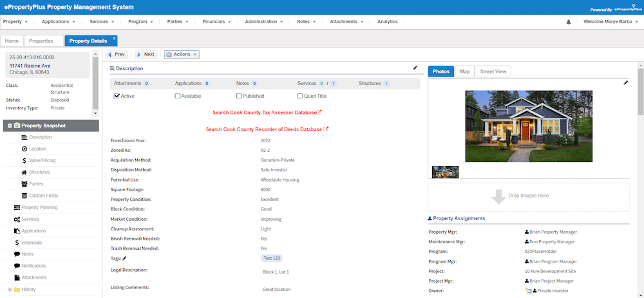Open the Analytics menu item
Screen dimensions: 644x298
click(x=387, y=22)
